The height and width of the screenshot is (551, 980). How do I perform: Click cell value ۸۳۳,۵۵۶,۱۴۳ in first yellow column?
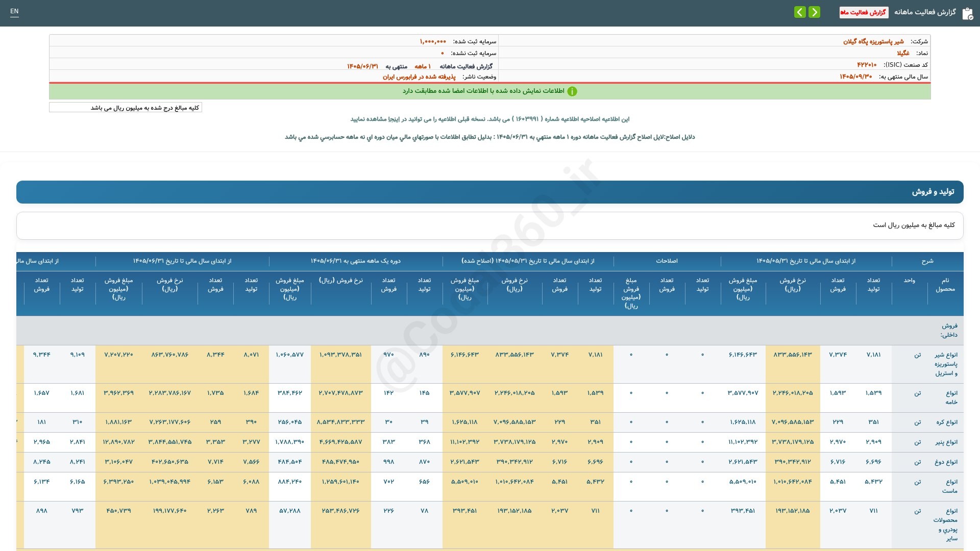(x=792, y=355)
